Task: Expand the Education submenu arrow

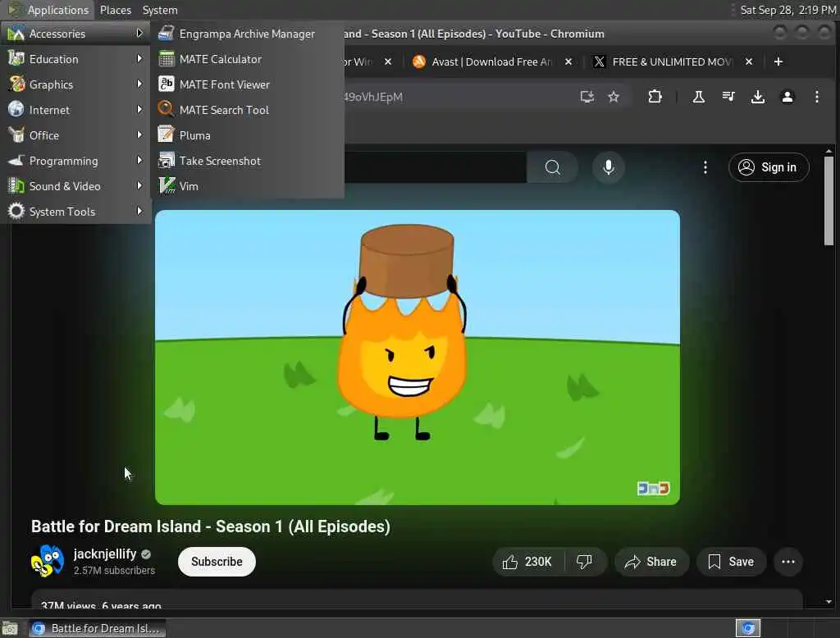Action: point(139,58)
